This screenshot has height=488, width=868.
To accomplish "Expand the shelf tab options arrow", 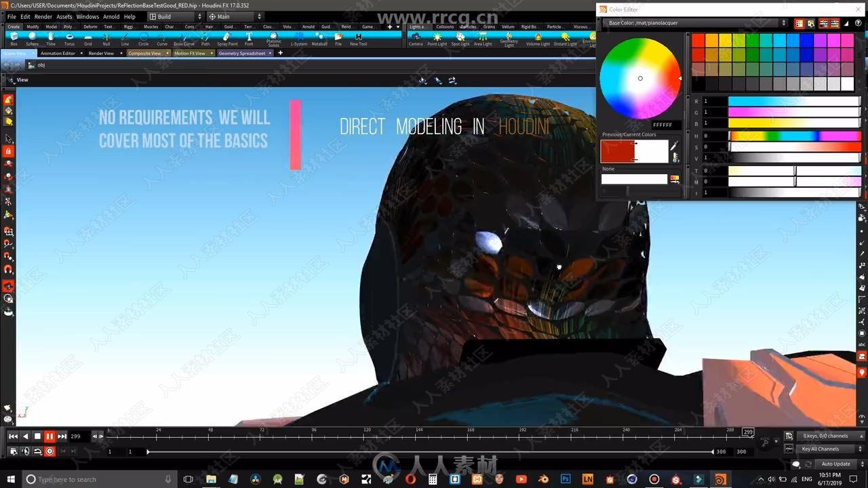I will pos(399,26).
